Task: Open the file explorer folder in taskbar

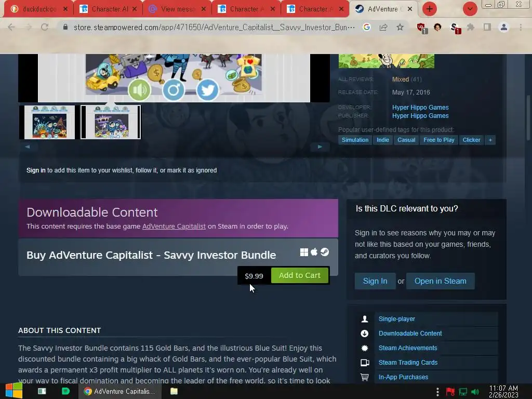Action: coord(174,391)
